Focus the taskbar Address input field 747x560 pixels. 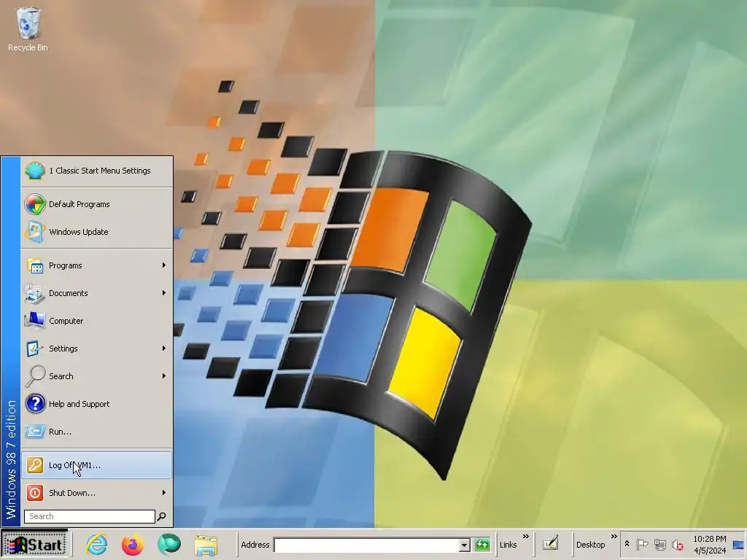tap(367, 545)
